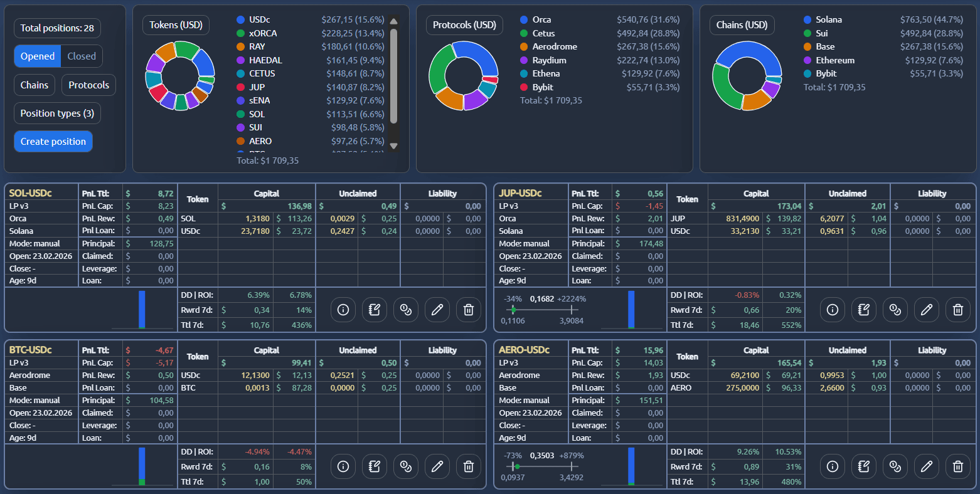980x494 pixels.
Task: Click the SOL-USDc position title
Action: coord(30,193)
